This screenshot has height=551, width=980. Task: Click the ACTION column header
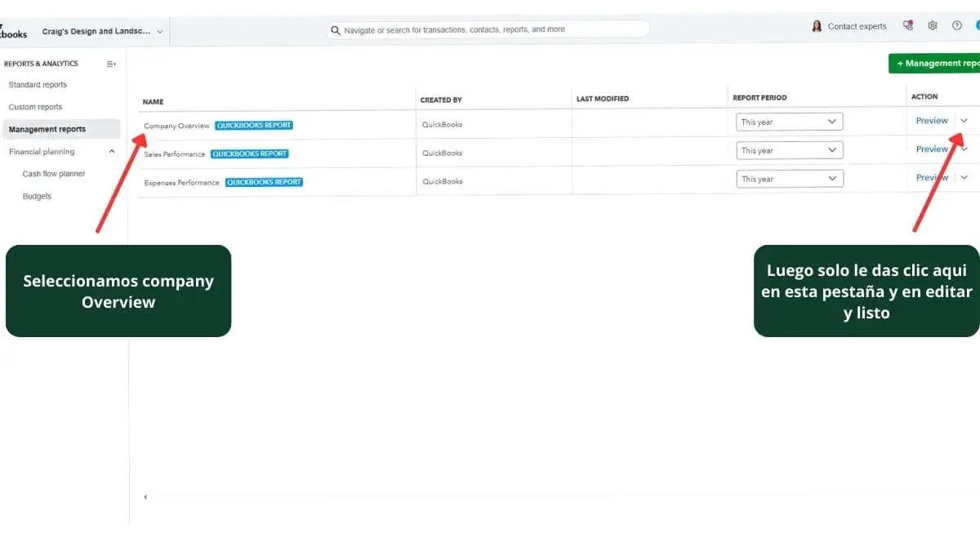[x=924, y=96]
